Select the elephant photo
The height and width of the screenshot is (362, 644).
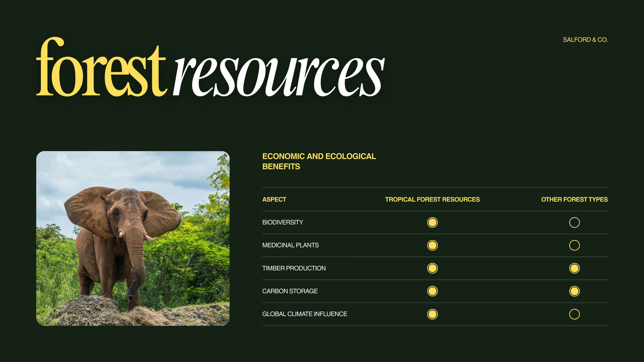pos(133,239)
